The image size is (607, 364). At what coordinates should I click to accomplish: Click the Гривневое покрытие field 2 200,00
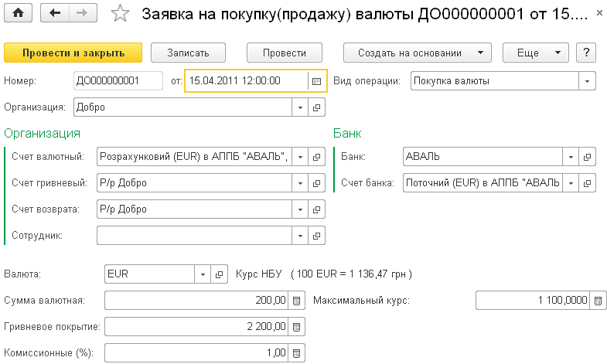(x=196, y=327)
